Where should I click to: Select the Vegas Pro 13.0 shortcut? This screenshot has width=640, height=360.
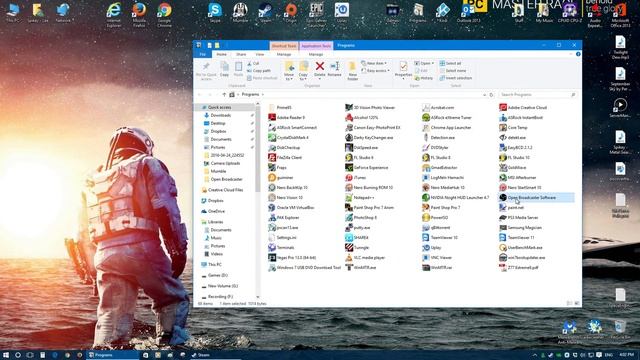(292, 258)
